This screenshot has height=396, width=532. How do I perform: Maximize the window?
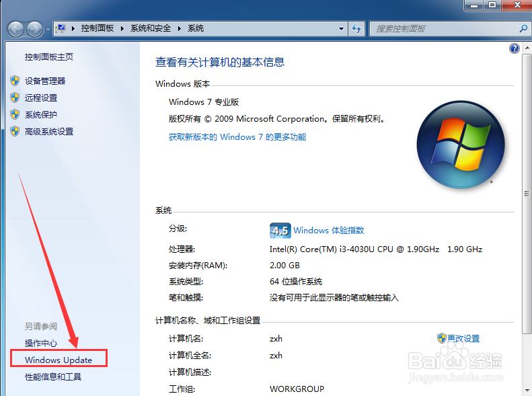(x=492, y=5)
